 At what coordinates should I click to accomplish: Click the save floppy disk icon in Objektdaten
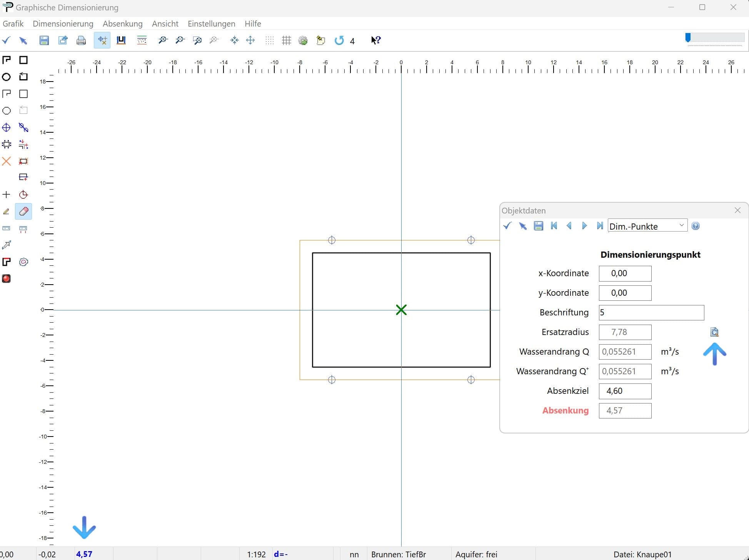[x=538, y=226]
